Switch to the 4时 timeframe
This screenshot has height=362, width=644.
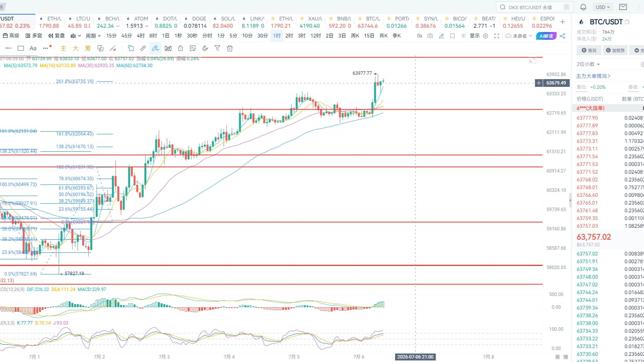click(x=141, y=36)
